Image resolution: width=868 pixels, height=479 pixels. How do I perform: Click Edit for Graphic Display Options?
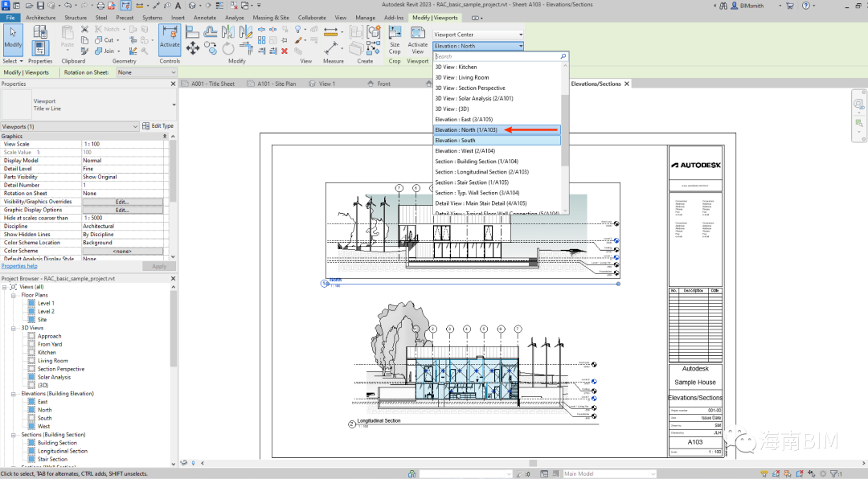[122, 211]
